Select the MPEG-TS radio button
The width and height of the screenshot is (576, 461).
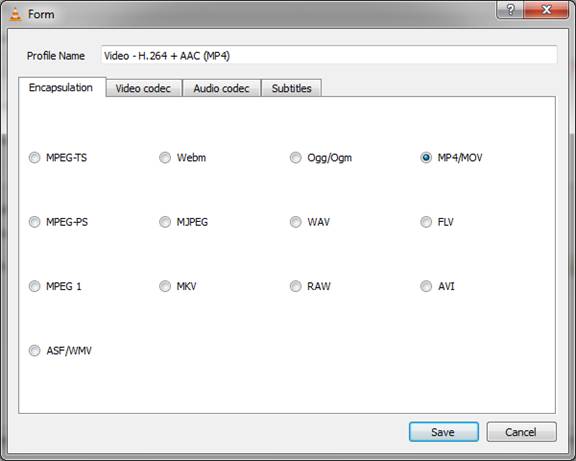[x=35, y=158]
